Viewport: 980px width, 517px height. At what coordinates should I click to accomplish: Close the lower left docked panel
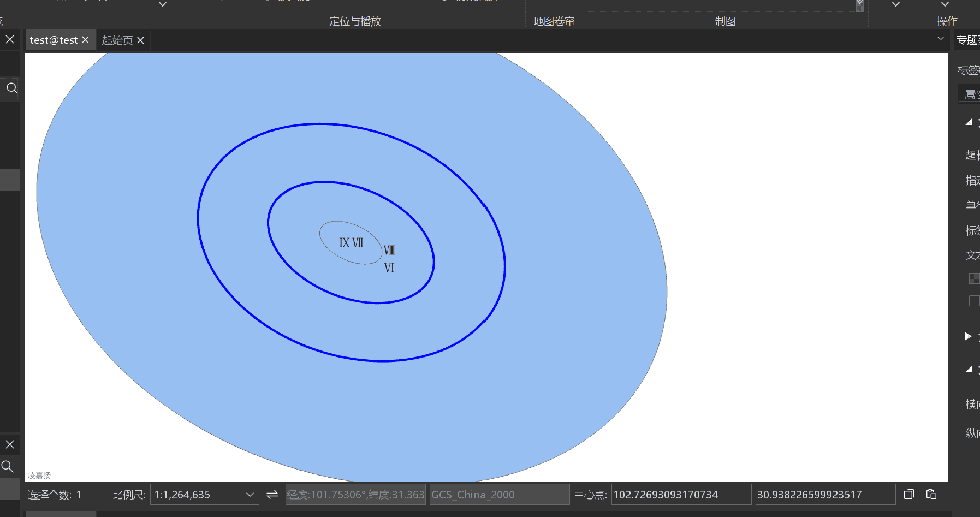(10, 444)
